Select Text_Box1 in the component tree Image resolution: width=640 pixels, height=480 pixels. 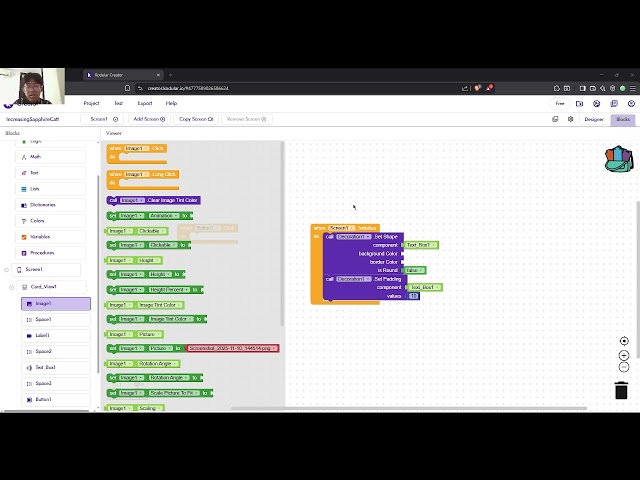(x=56, y=367)
